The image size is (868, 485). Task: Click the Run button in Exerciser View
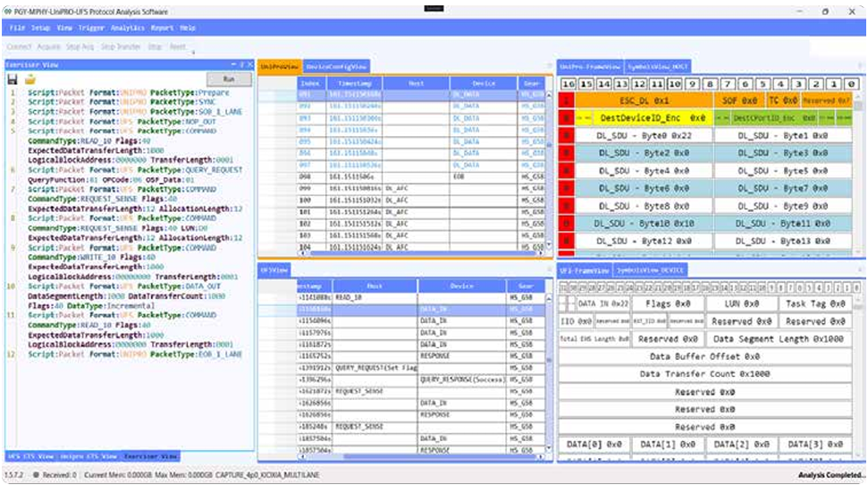point(229,80)
